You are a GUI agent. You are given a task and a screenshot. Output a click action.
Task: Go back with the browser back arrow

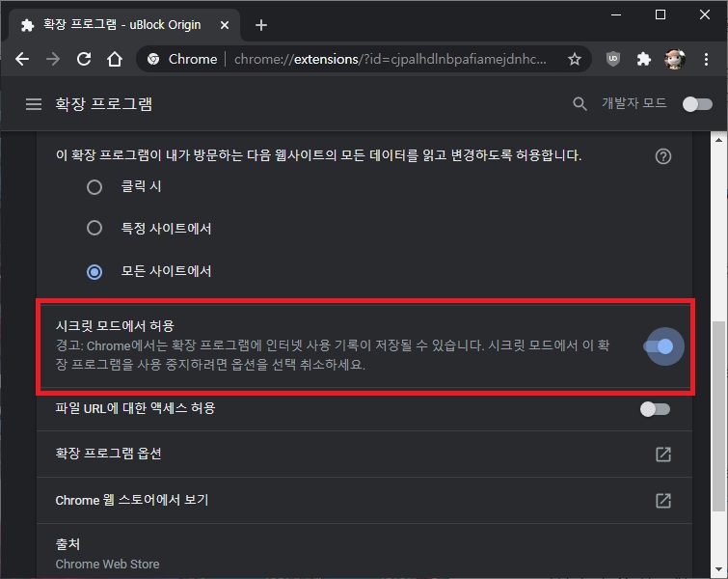[x=22, y=59]
